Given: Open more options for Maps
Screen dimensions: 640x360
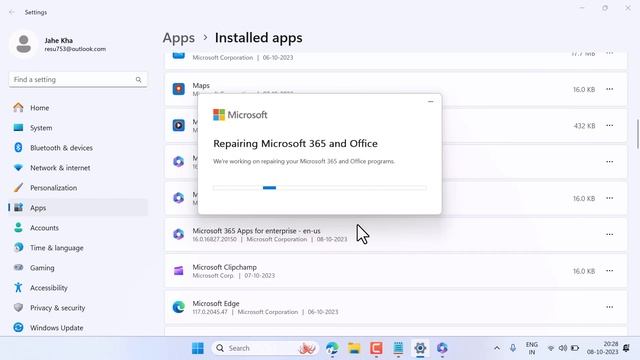Looking at the screenshot, I should 609,89.
